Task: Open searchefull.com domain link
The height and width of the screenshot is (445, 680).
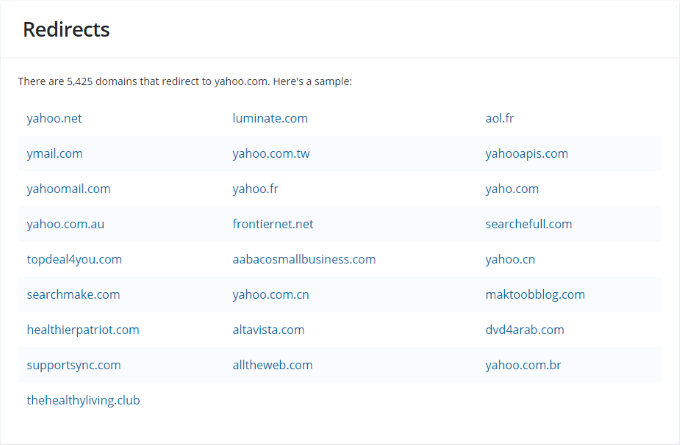Action: pyautogui.click(x=528, y=224)
